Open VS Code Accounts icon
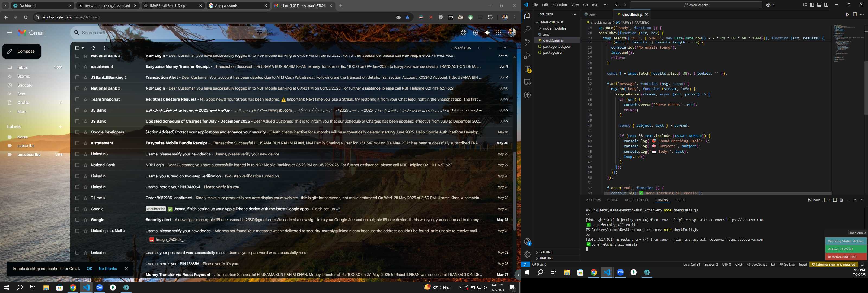868x293 pixels. (x=527, y=242)
